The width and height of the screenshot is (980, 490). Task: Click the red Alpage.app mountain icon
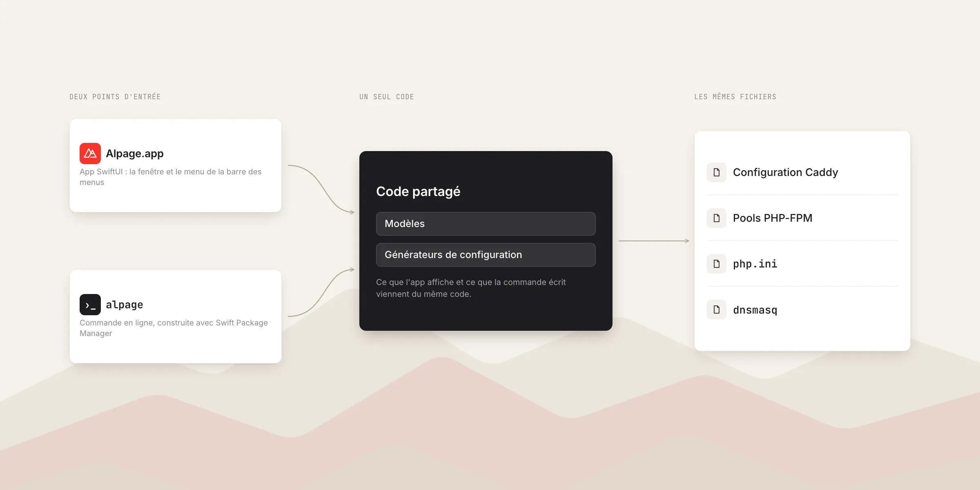(90, 154)
